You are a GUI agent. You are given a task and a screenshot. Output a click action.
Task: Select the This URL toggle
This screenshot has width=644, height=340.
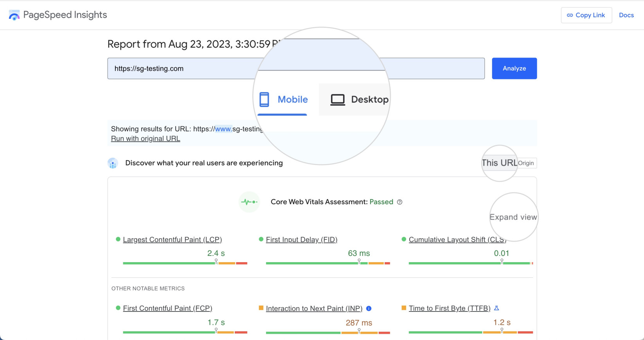coord(499,163)
